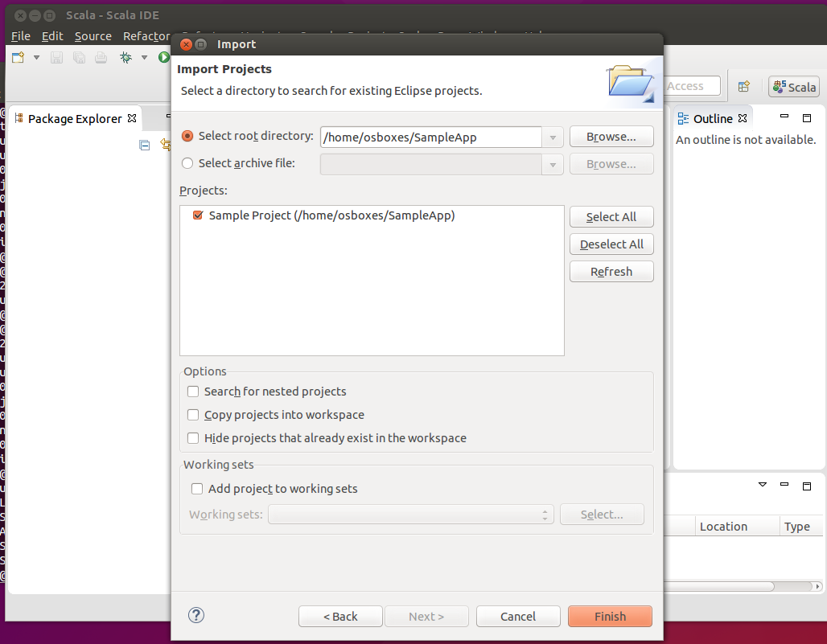The height and width of the screenshot is (644, 827).
Task: Expand the root directory path dropdown arrow
Action: [x=553, y=137]
